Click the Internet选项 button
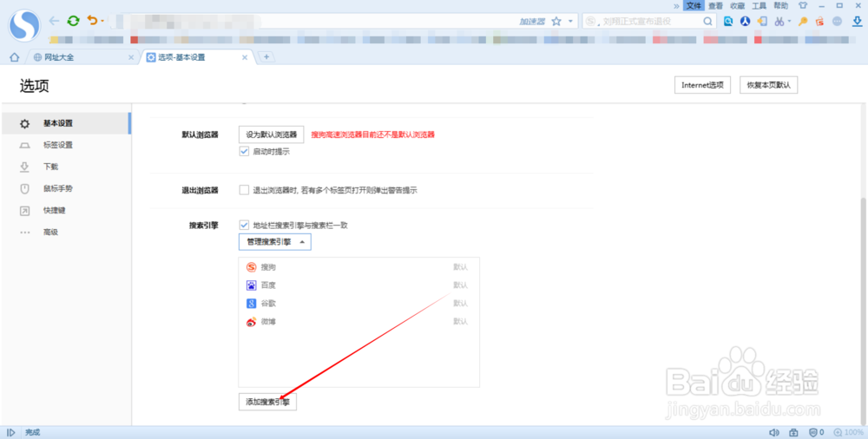Screen dimensions: 868x439 click(702, 85)
